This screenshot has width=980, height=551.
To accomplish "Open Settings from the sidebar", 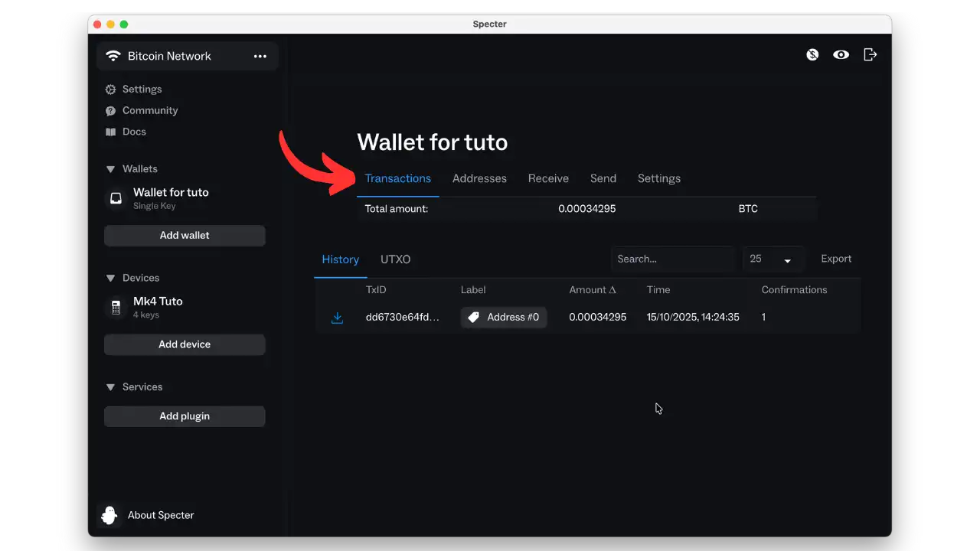I will (x=142, y=89).
